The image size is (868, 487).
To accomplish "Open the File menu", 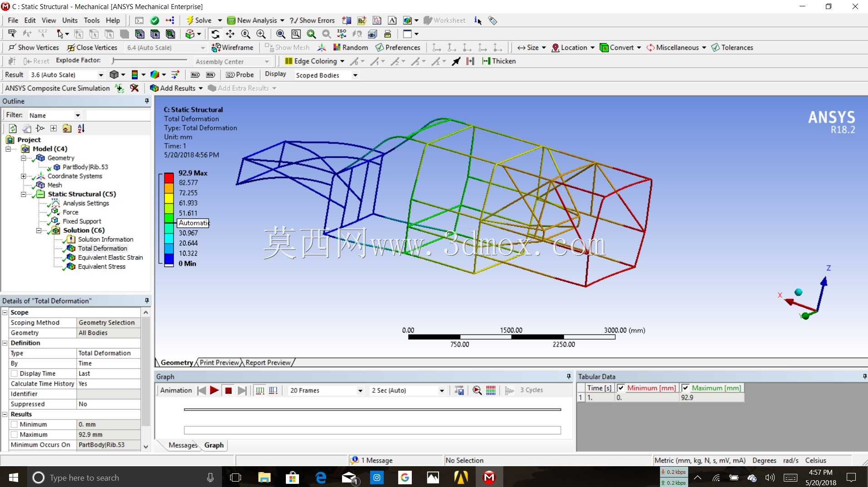I will click(x=13, y=20).
